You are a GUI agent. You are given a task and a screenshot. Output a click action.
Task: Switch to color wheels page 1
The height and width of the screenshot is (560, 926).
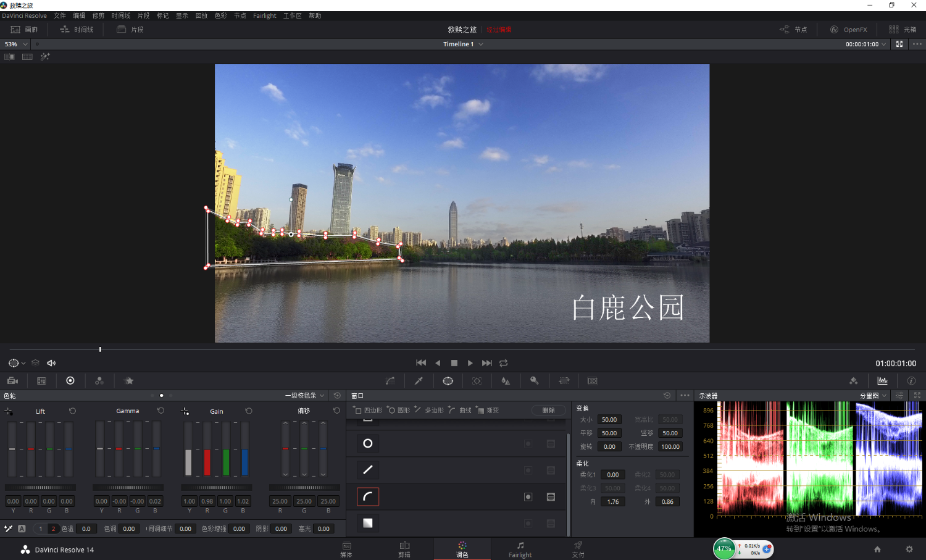click(41, 529)
